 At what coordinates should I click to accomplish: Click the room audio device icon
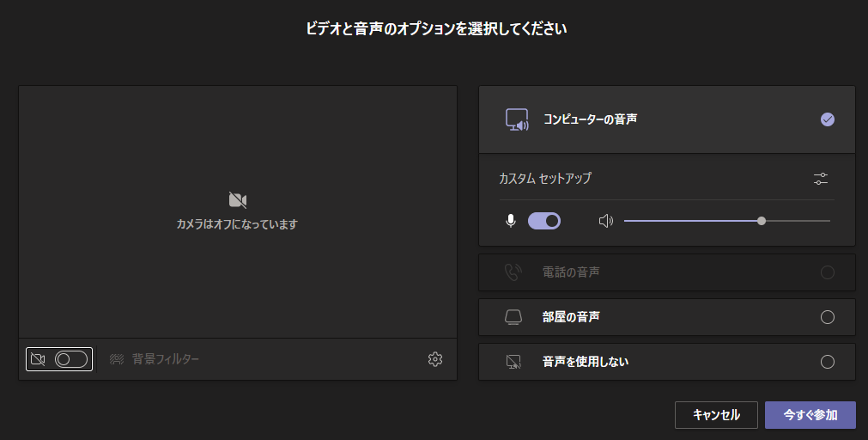coord(513,317)
